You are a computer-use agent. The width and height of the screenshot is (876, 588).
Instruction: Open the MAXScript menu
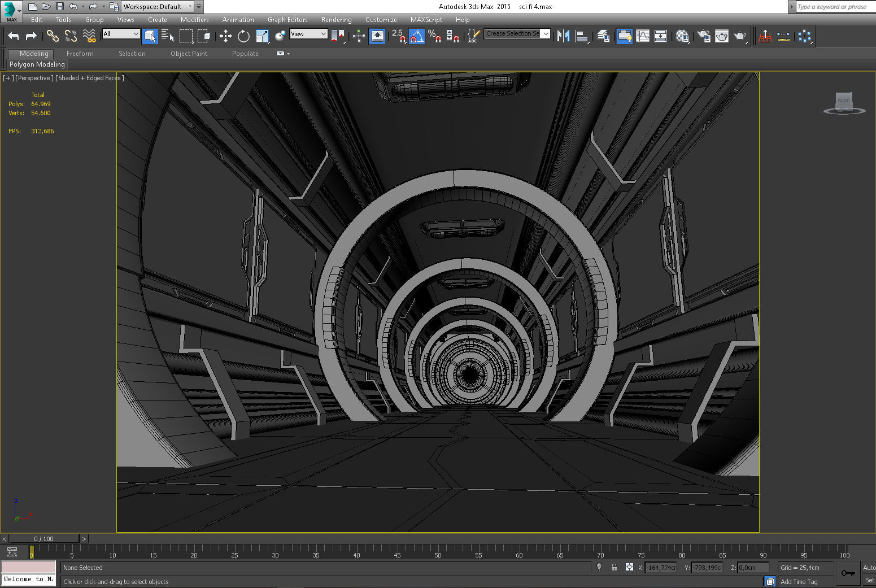[x=426, y=20]
